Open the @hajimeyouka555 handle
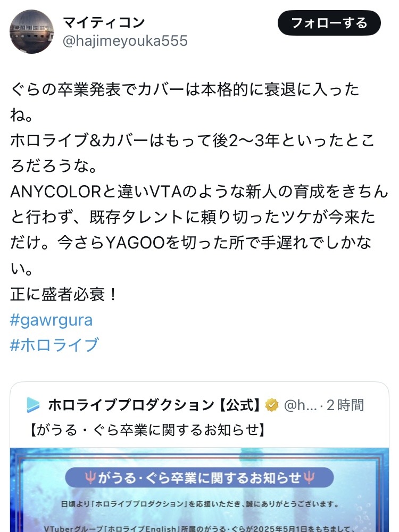This screenshot has width=399, height=532. tap(125, 41)
